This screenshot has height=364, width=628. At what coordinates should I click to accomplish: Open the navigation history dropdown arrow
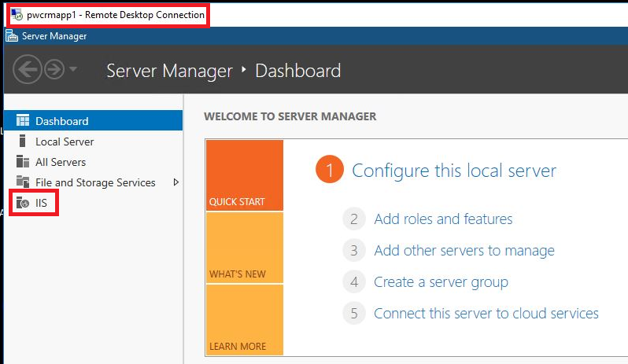[x=73, y=69]
